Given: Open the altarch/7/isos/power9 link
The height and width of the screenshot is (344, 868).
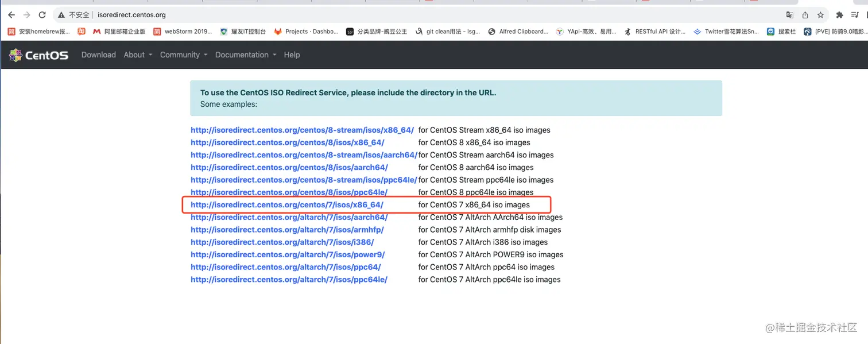Looking at the screenshot, I should point(288,255).
